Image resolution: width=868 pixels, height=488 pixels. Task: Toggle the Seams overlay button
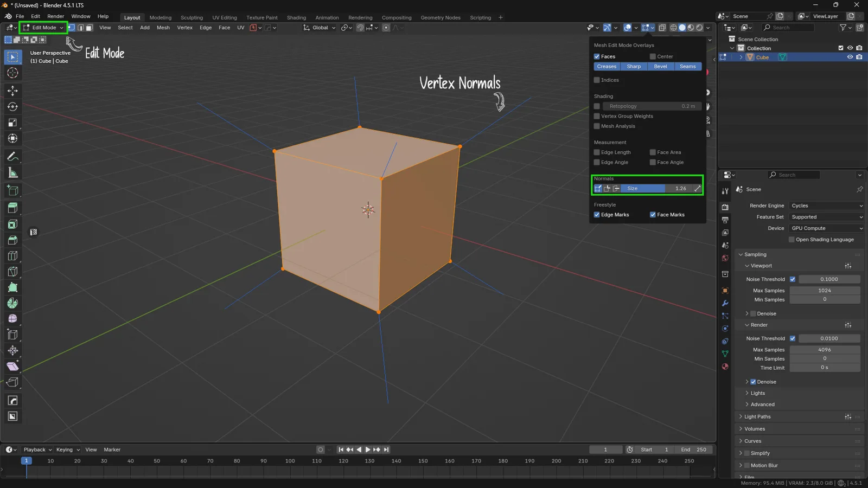click(688, 67)
